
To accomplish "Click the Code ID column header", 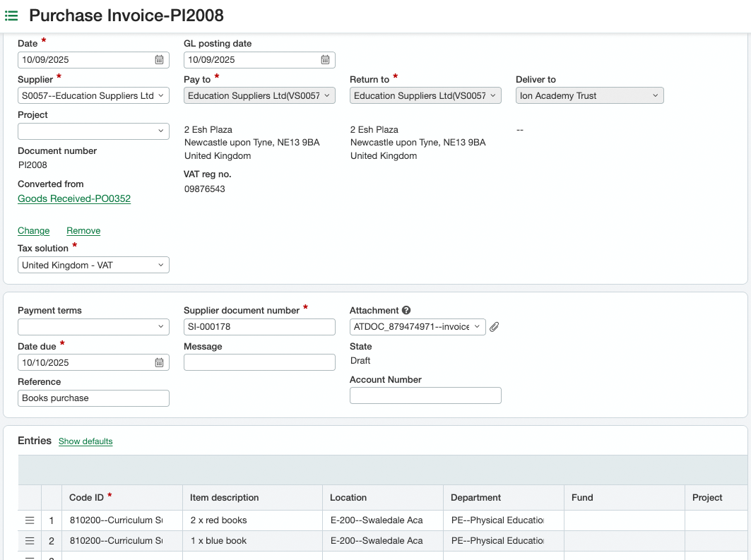I will [122, 498].
